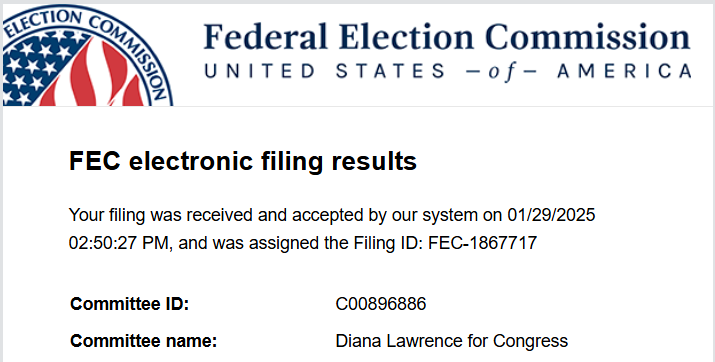Click the word "AMERICA" in the header
The width and height of the screenshot is (715, 362).
[625, 72]
